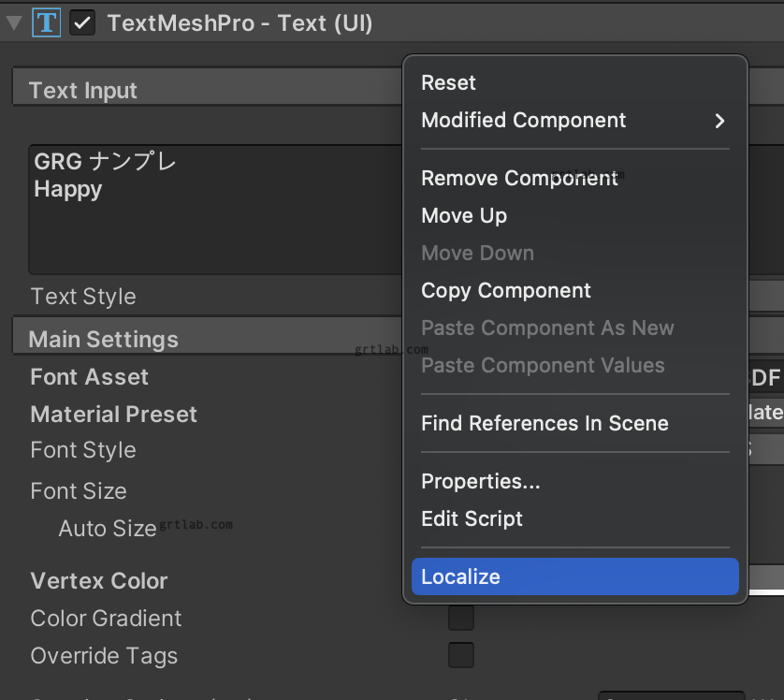Choose Find References In Scene
The image size is (784, 700).
[544, 423]
